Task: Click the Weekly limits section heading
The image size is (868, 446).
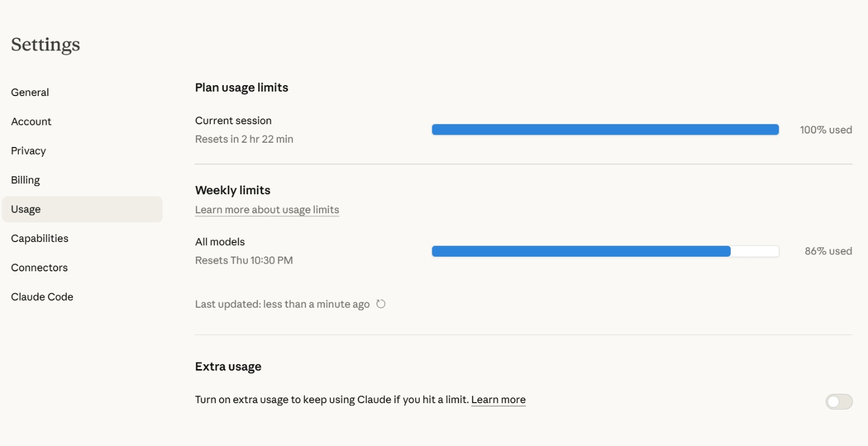Action: click(x=232, y=190)
